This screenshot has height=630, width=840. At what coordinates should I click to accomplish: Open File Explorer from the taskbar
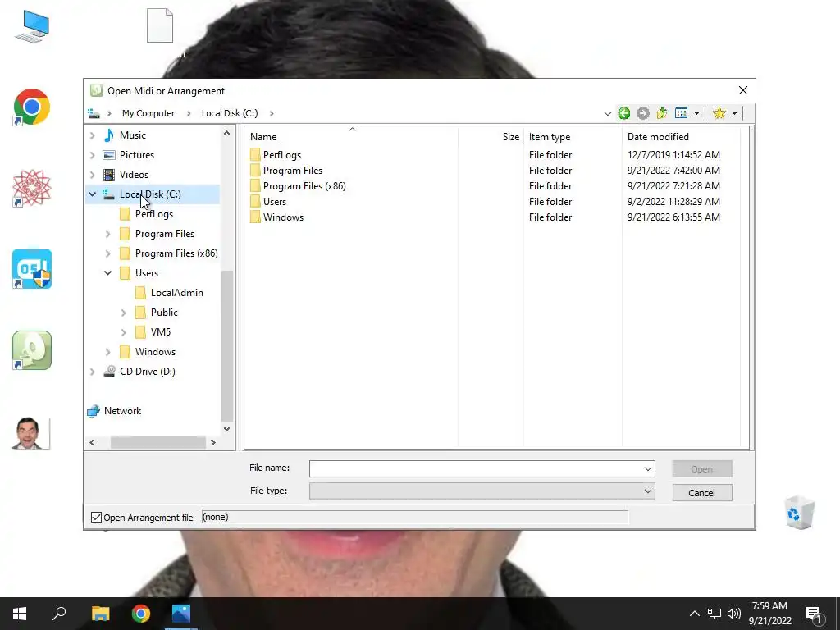[100, 614]
